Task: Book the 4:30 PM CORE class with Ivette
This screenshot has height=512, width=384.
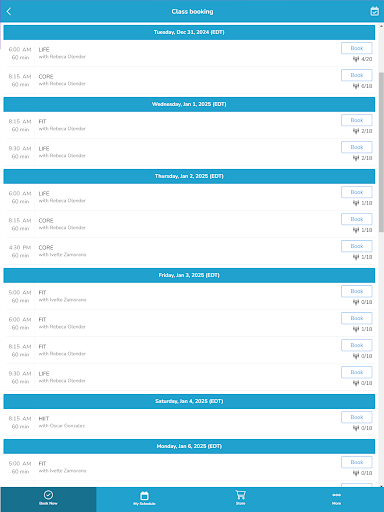Action: (x=357, y=246)
